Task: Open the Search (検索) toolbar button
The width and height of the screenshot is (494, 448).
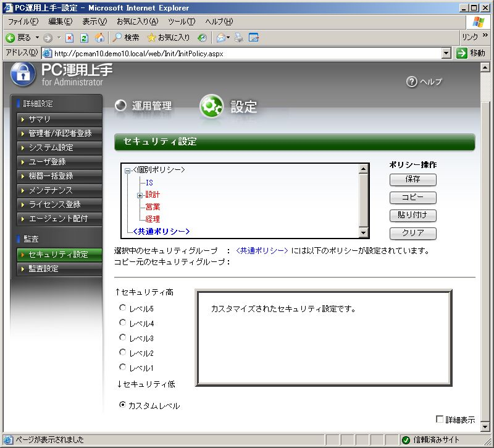Action: pyautogui.click(x=126, y=38)
